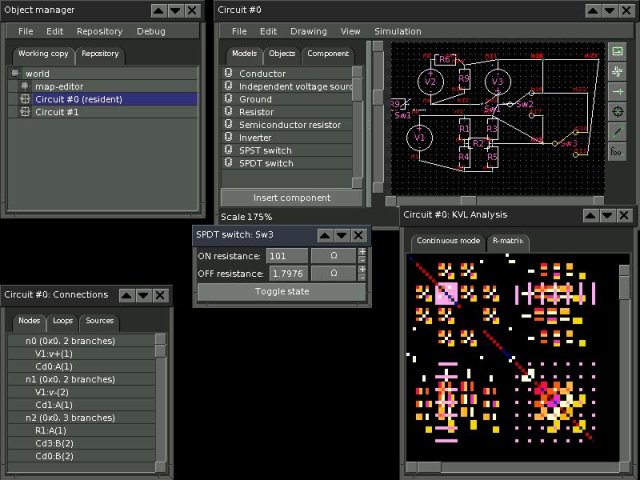Select the Cd3:B(2) connection entry
640x480 pixels.
pyautogui.click(x=82, y=443)
